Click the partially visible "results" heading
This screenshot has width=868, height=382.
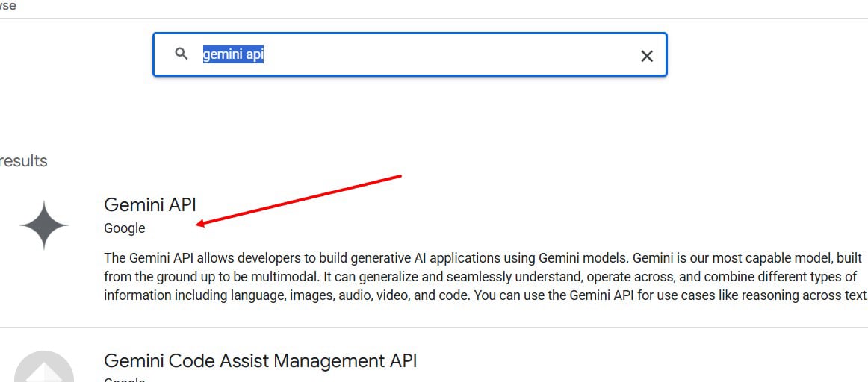pyautogui.click(x=24, y=161)
